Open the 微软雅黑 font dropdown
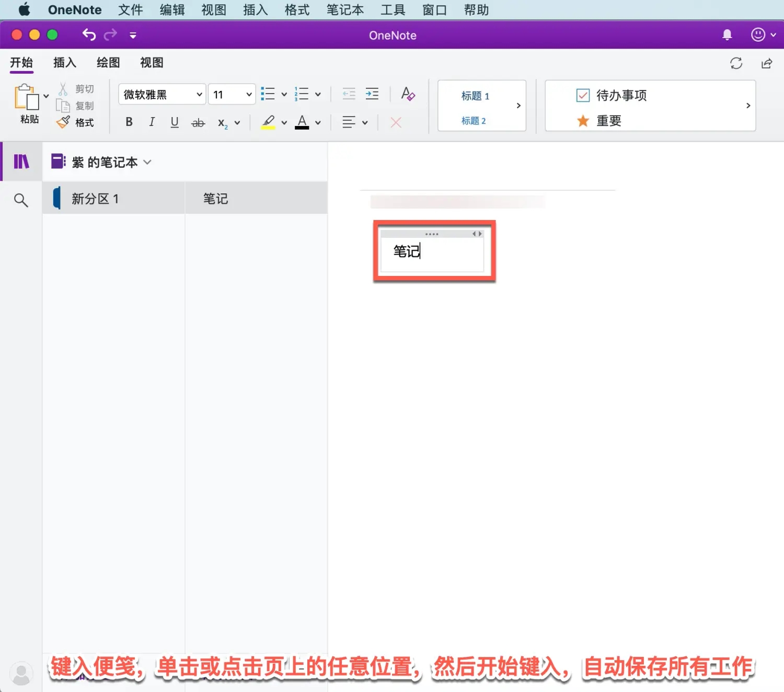 click(161, 94)
